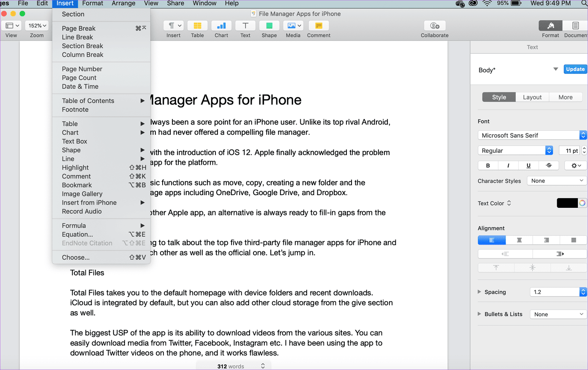The height and width of the screenshot is (370, 588).
Task: Choose Equation... from Insert menu
Action: (101, 234)
